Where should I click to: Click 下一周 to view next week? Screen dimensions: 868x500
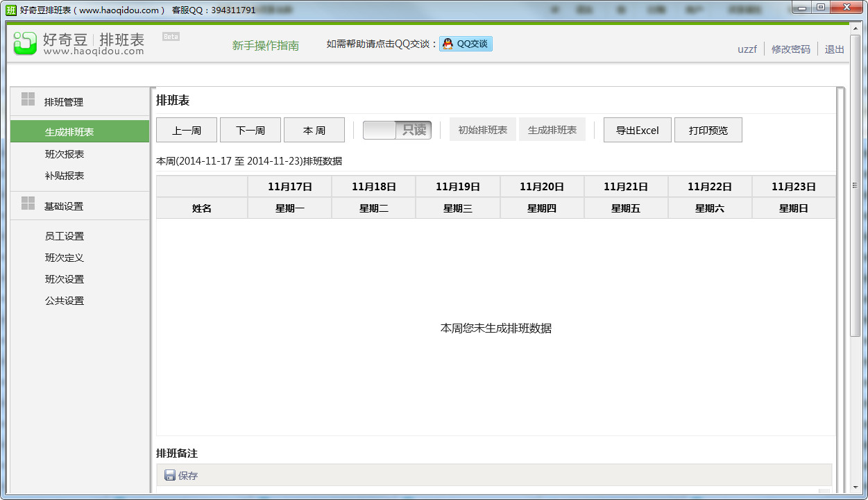point(250,130)
